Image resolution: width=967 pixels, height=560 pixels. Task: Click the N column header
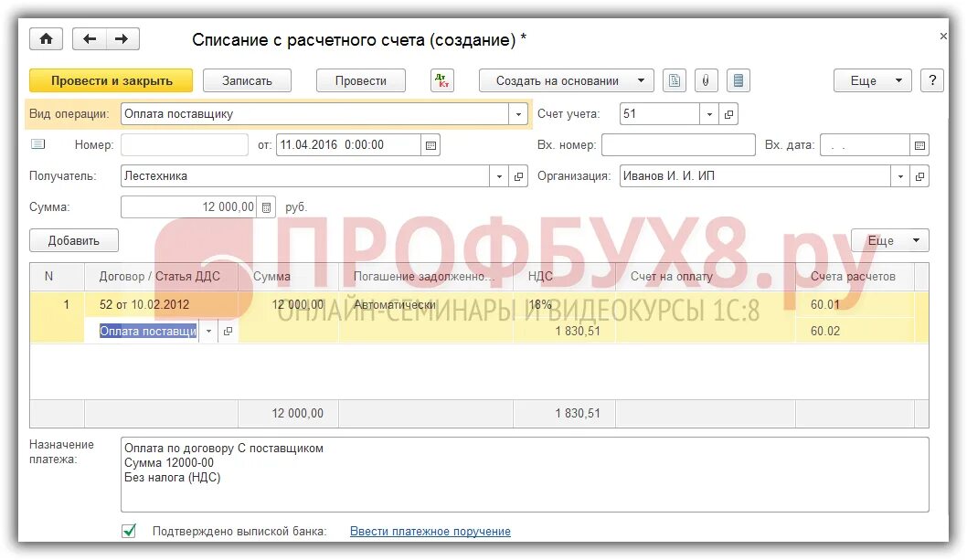point(57,276)
